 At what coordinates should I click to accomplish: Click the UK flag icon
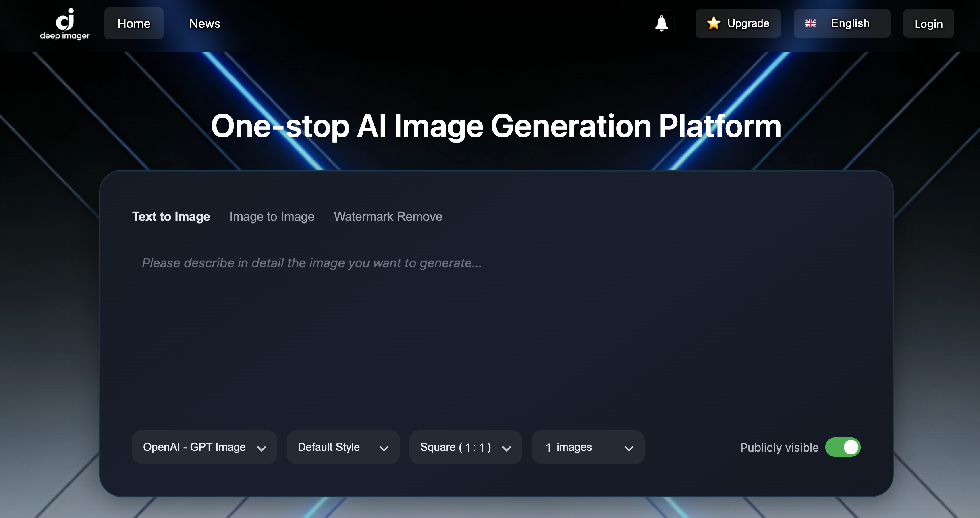pyautogui.click(x=810, y=23)
